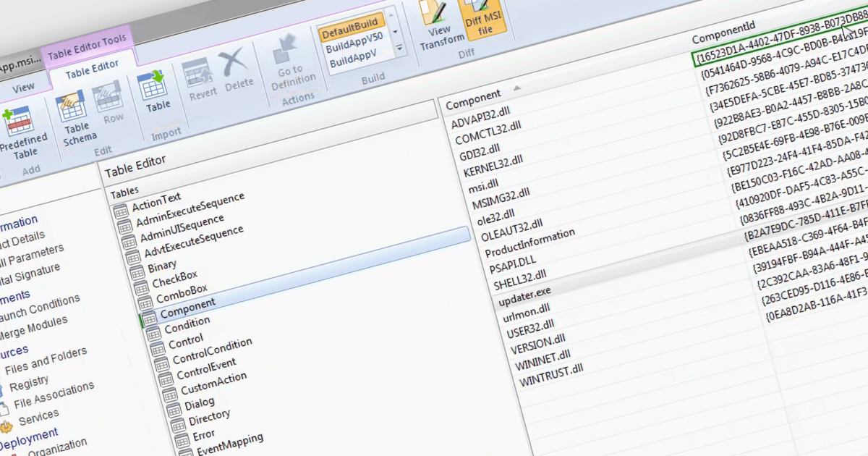
Task: Switch to the Table Editor ribbon tab
Action: click(92, 69)
